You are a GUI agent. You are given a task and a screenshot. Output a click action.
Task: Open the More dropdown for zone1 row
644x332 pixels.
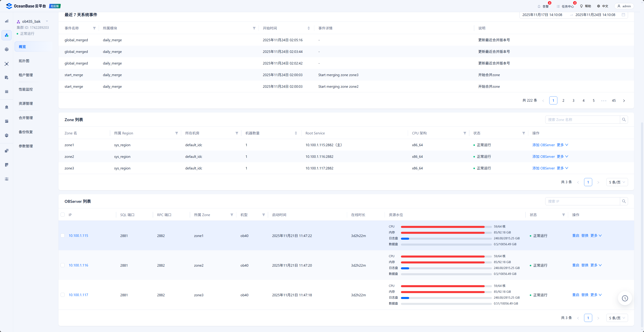click(x=562, y=145)
